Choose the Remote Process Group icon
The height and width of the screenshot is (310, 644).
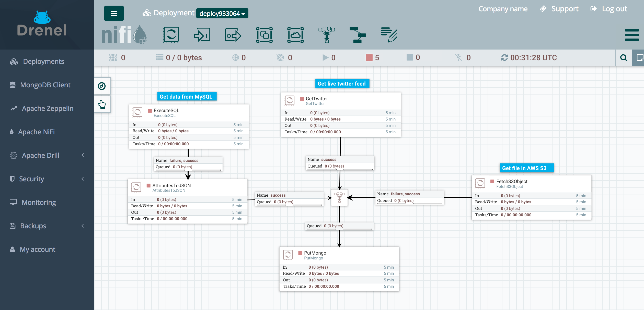[295, 35]
